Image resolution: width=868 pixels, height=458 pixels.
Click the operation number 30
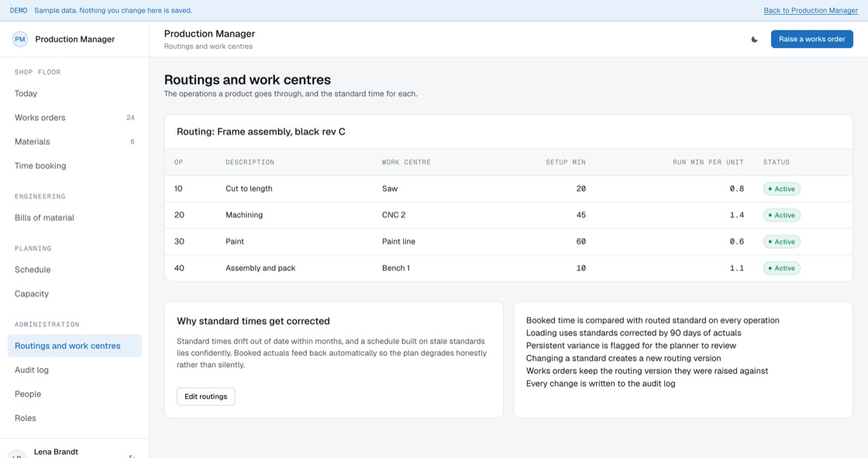pyautogui.click(x=179, y=242)
